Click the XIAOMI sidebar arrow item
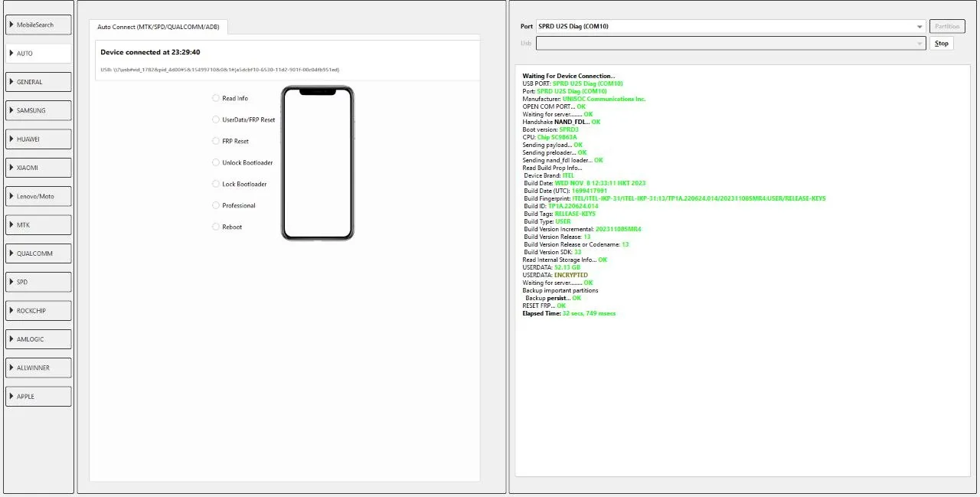 tap(38, 168)
